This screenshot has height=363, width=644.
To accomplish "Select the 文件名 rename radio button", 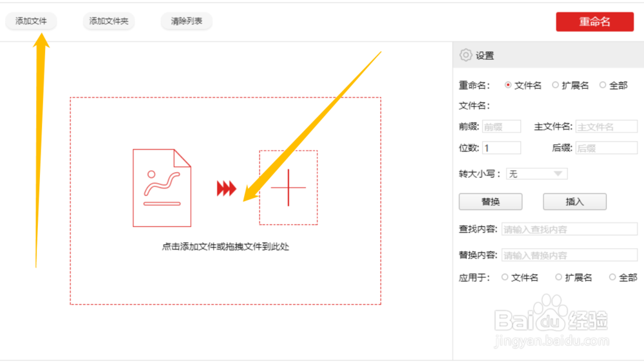I will (x=508, y=85).
